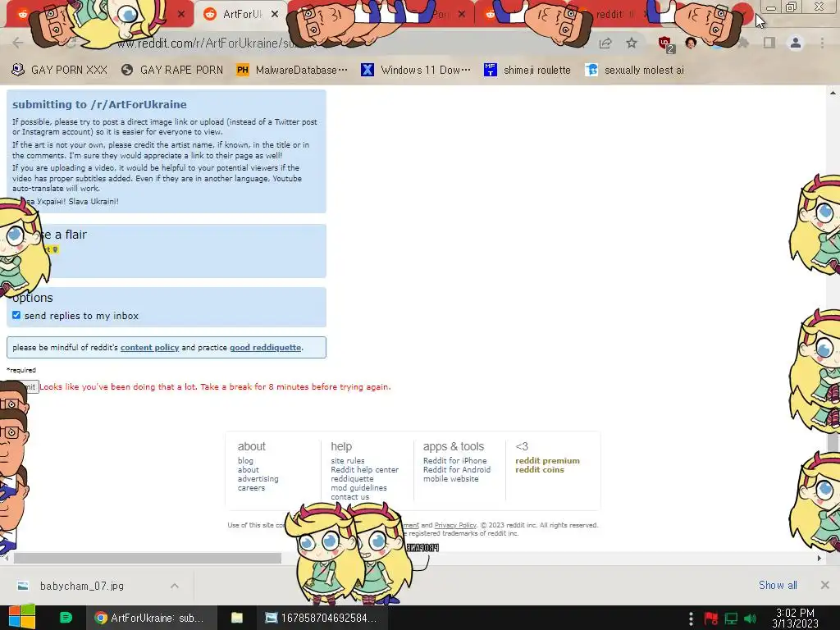Toggle 'send replies to my inbox' checkbox
This screenshot has height=630, width=840.
pos(16,315)
